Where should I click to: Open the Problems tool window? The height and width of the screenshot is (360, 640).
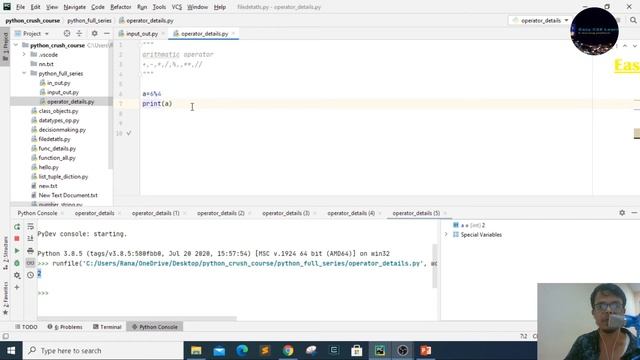point(65,327)
